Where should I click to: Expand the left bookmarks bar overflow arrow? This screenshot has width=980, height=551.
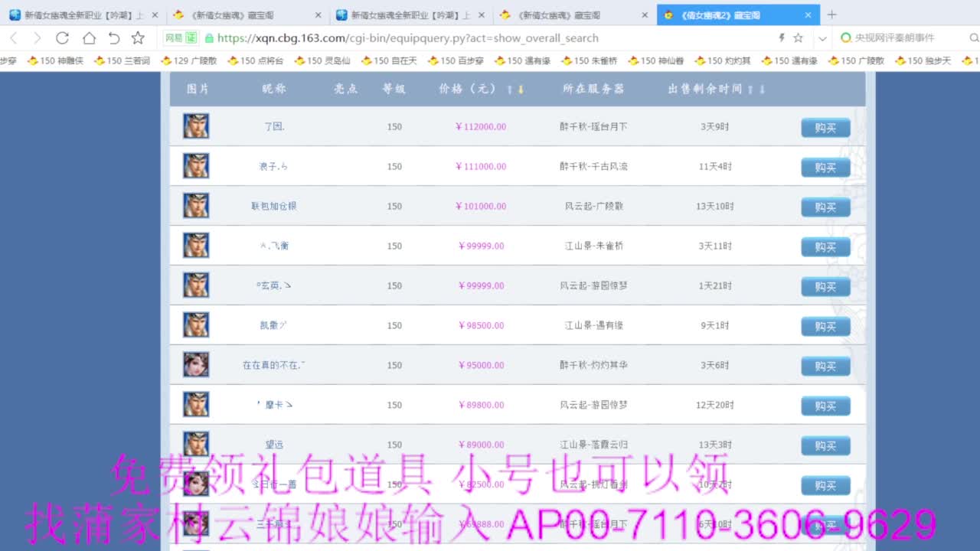point(3,60)
